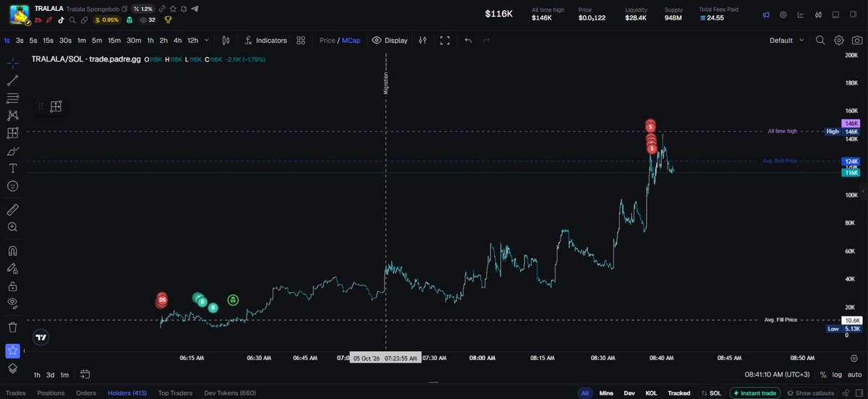The height and width of the screenshot is (399, 868).
Task: Expand the timeframe dropdown after 12h
Action: [208, 41]
